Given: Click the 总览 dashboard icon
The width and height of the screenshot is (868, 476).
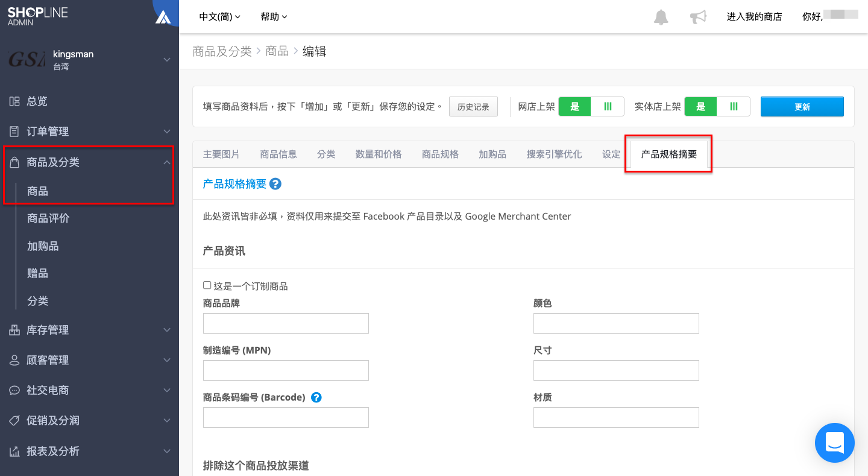Looking at the screenshot, I should click(x=14, y=101).
